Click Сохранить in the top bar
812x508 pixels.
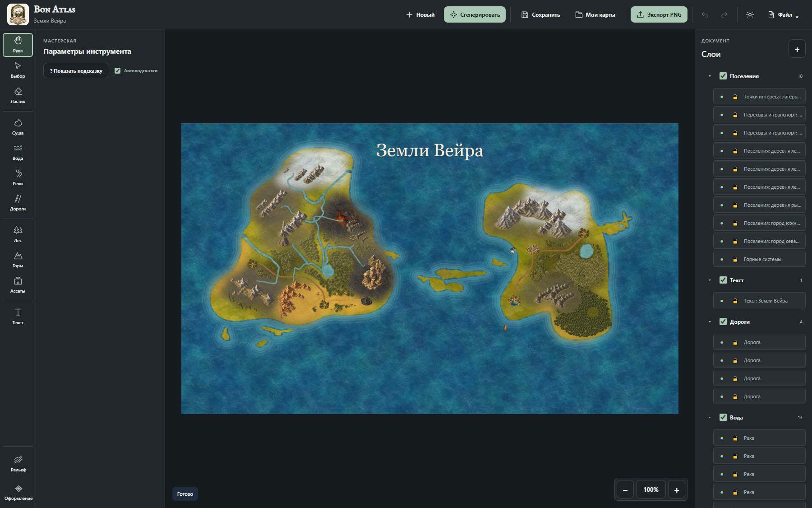[540, 15]
